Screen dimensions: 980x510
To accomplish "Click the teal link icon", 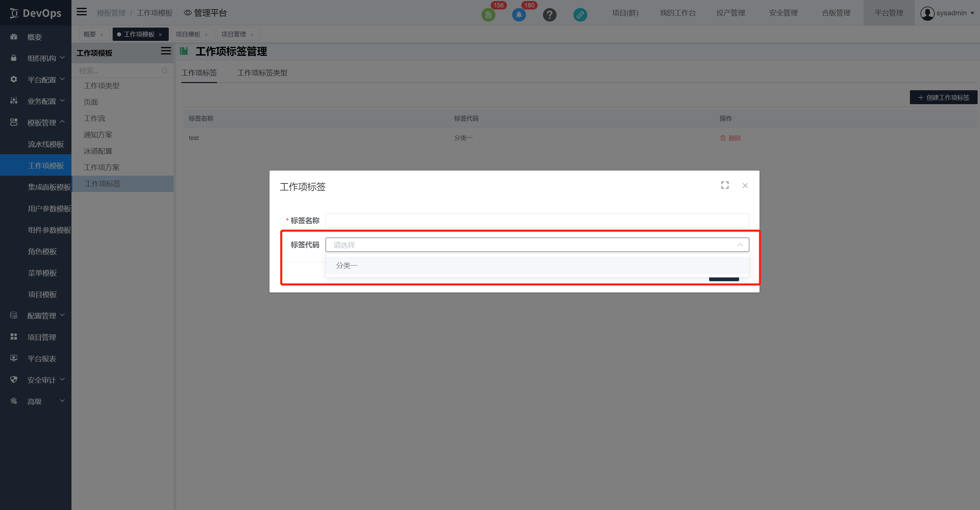I will [x=580, y=15].
